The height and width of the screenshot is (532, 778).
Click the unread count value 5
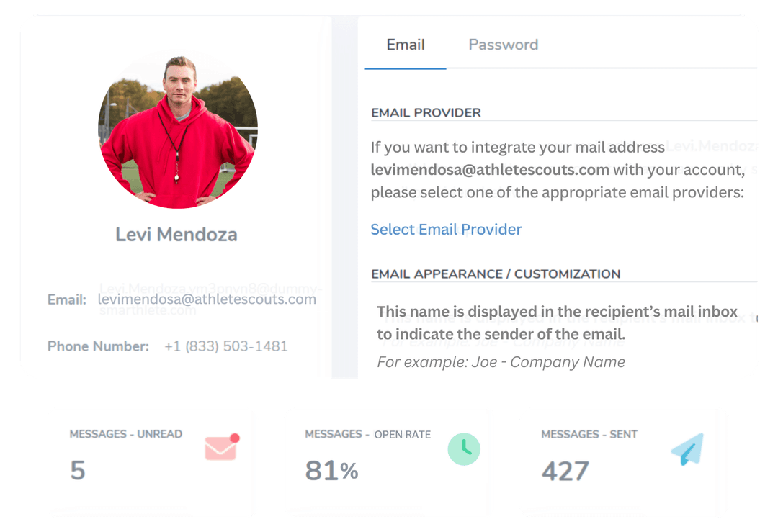(78, 471)
